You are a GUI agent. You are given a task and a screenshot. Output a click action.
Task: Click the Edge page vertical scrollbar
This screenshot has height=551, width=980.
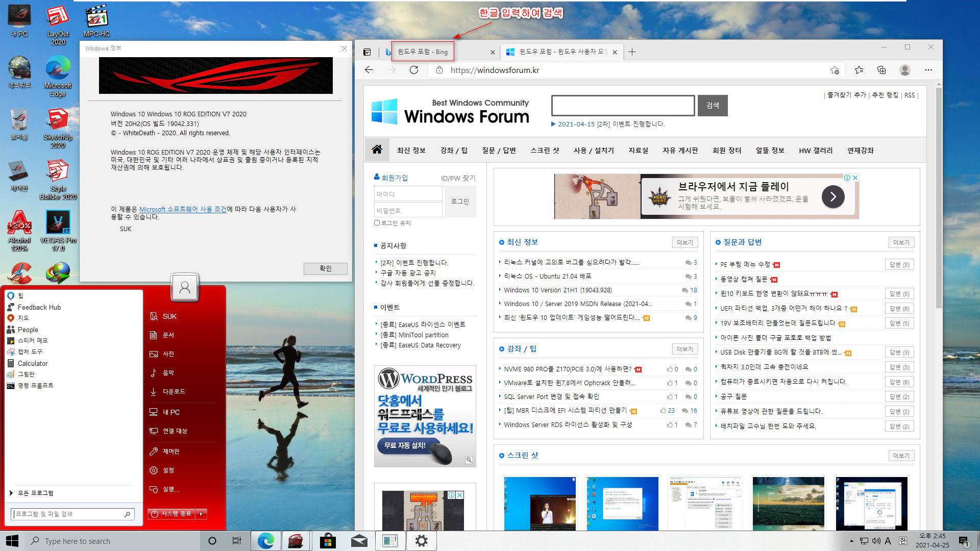tap(939, 199)
